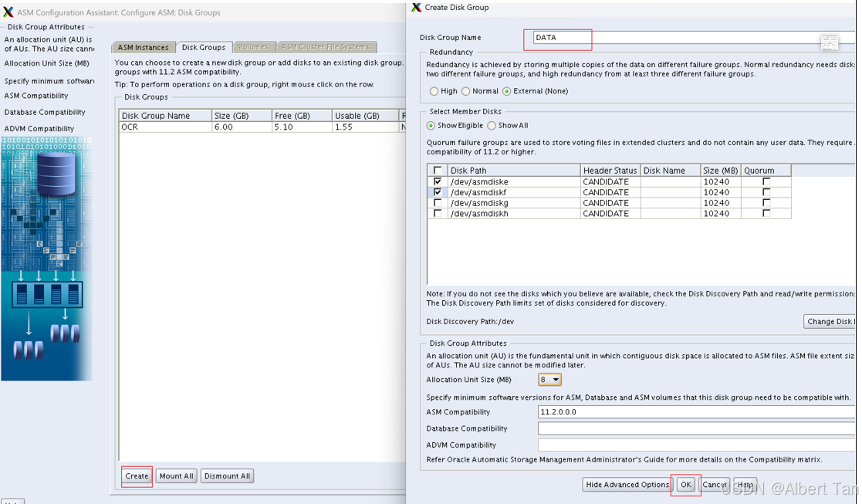Confirm with the OK button
The width and height of the screenshot is (862, 504).
pos(685,484)
